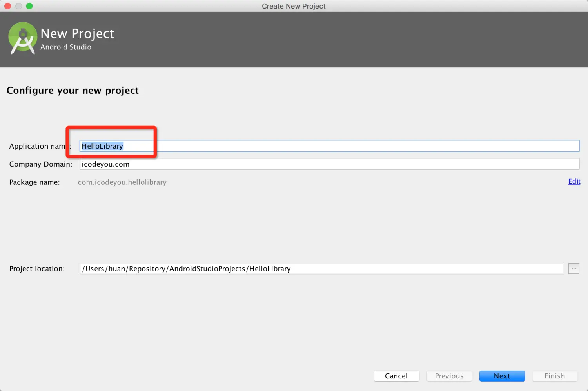
Task: Click the Project location path field
Action: pyautogui.click(x=322, y=269)
